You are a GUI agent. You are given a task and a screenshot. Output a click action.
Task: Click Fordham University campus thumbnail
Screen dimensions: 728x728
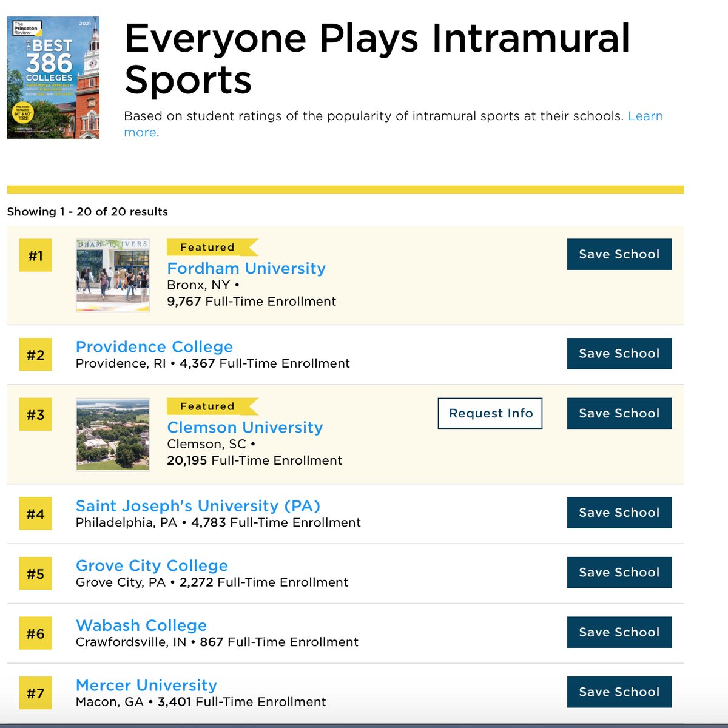tap(113, 275)
